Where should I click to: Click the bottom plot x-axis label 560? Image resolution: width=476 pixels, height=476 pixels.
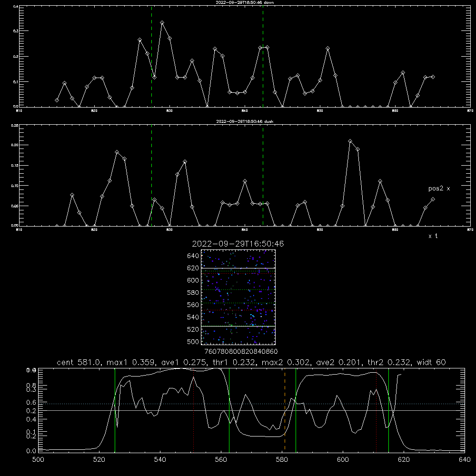coord(221,460)
